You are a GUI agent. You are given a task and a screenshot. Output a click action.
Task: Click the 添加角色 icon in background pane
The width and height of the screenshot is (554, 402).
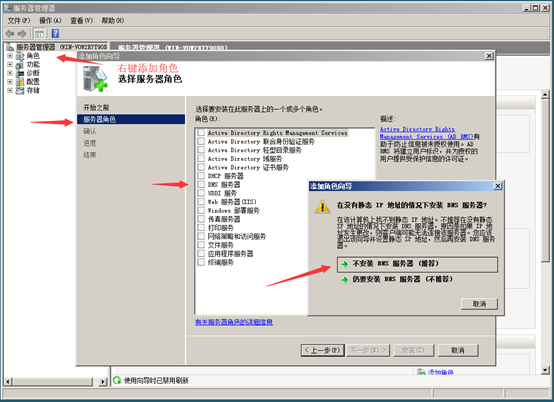pos(421,372)
